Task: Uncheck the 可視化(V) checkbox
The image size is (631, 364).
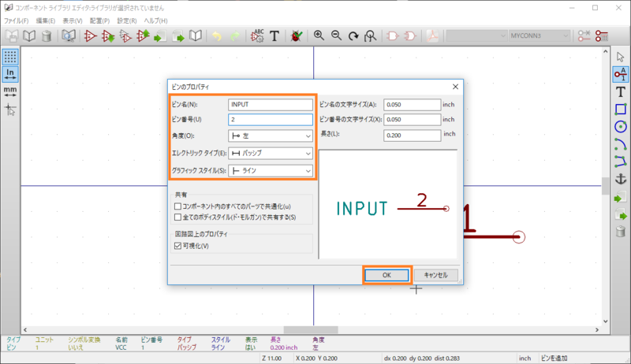Action: coord(178,246)
